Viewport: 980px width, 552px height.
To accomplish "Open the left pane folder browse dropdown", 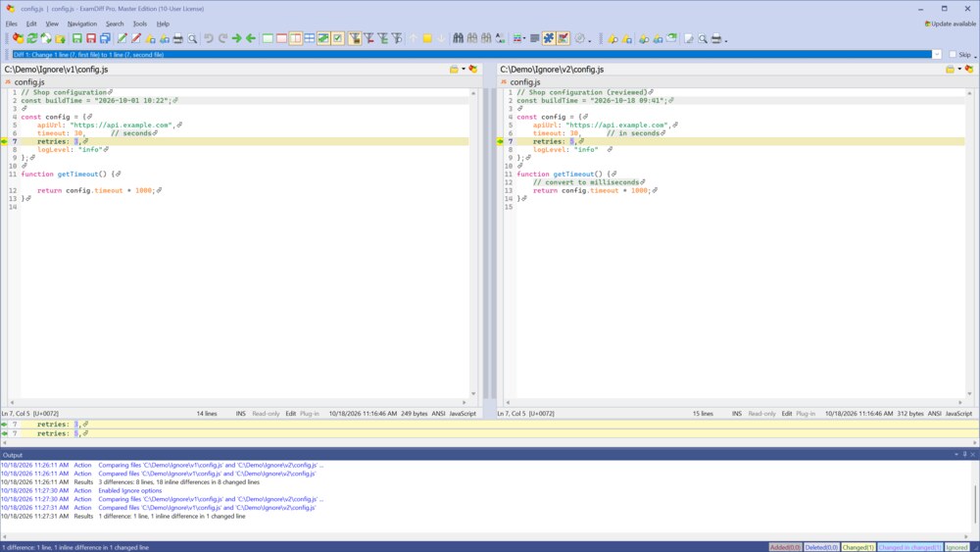I will (x=464, y=69).
